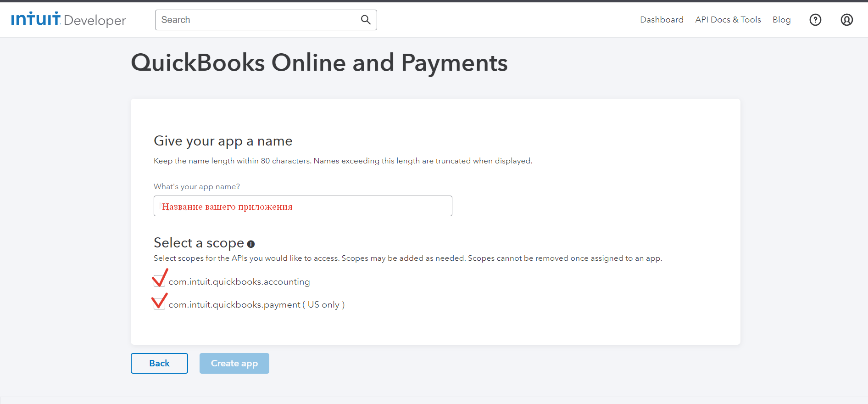Open the Blog link in header
The image size is (868, 404).
[x=782, y=20]
